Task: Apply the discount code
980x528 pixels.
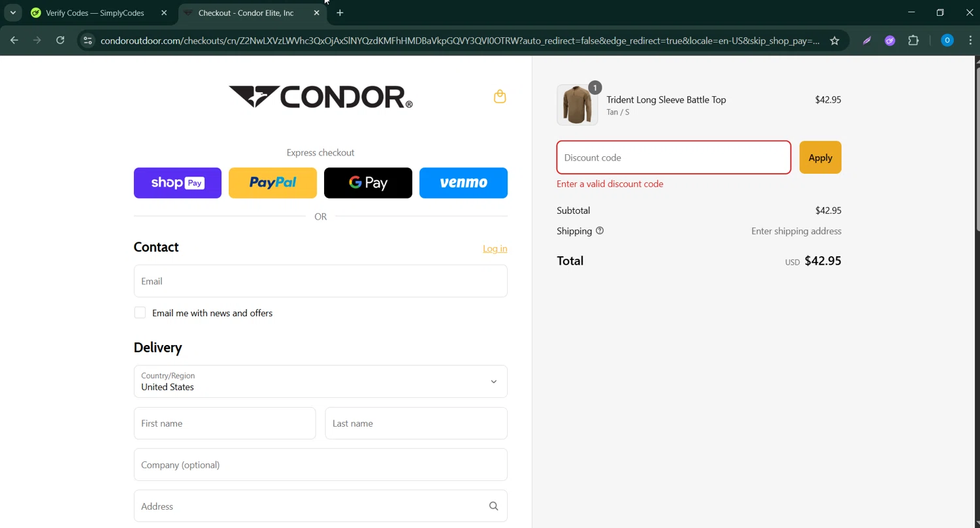Action: (x=820, y=157)
